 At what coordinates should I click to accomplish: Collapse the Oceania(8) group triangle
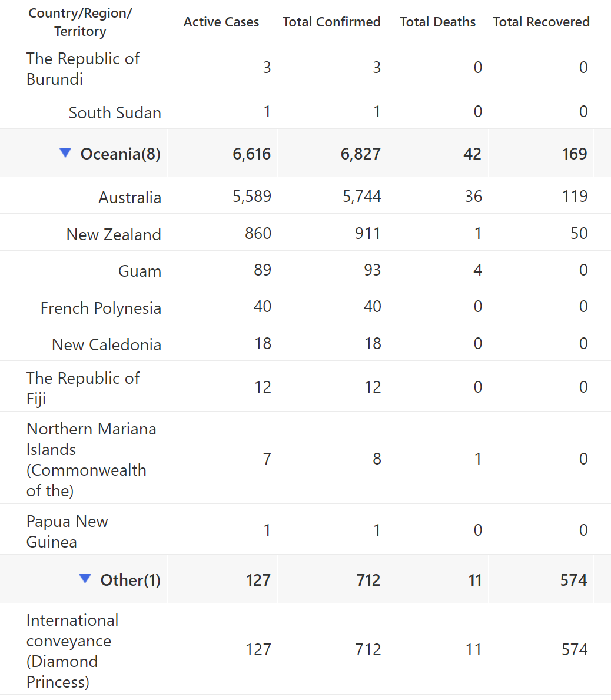point(65,153)
